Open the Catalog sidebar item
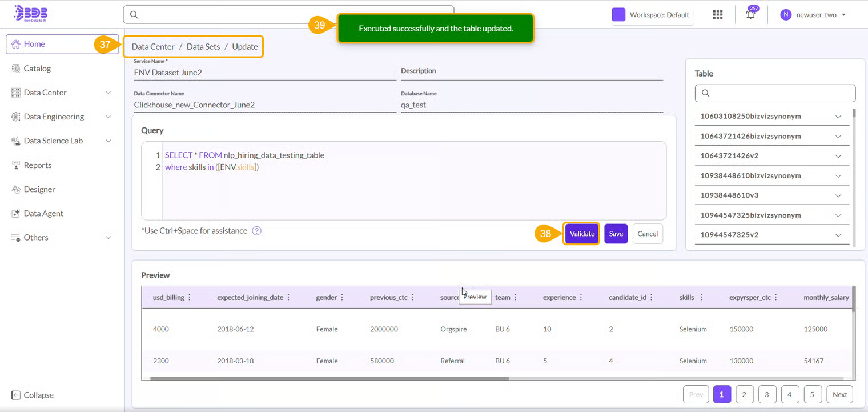Image resolution: width=868 pixels, height=412 pixels. (37, 69)
